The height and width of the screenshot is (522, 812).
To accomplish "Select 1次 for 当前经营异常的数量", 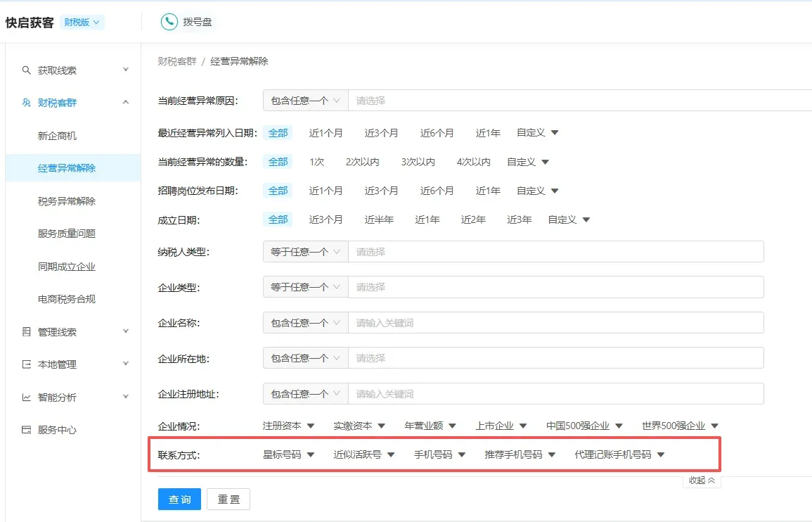I will point(316,162).
